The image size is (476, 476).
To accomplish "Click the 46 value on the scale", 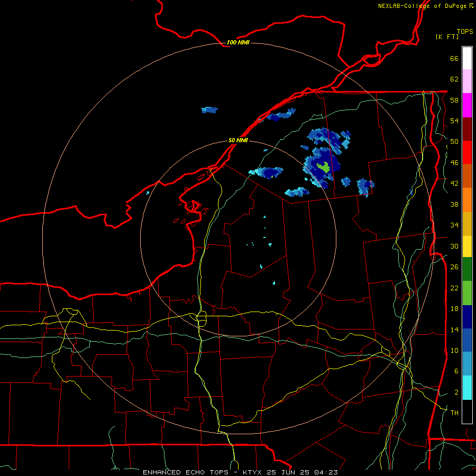I will [454, 163].
